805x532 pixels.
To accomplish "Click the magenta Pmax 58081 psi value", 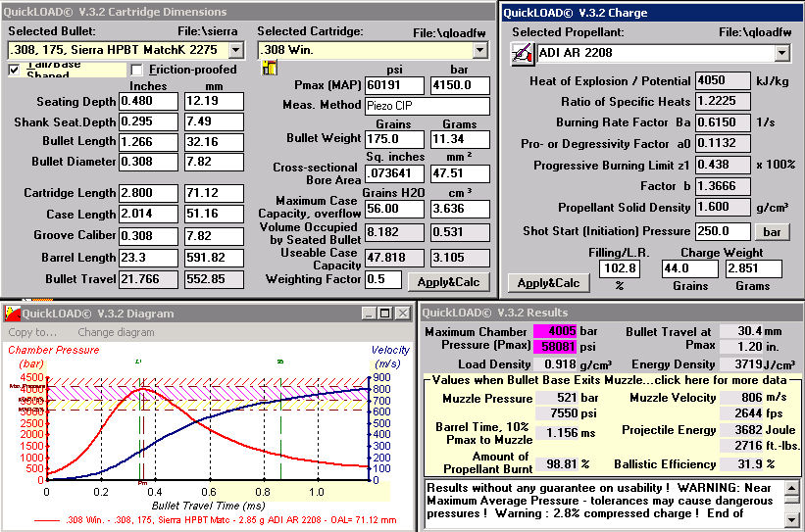I will click(555, 346).
